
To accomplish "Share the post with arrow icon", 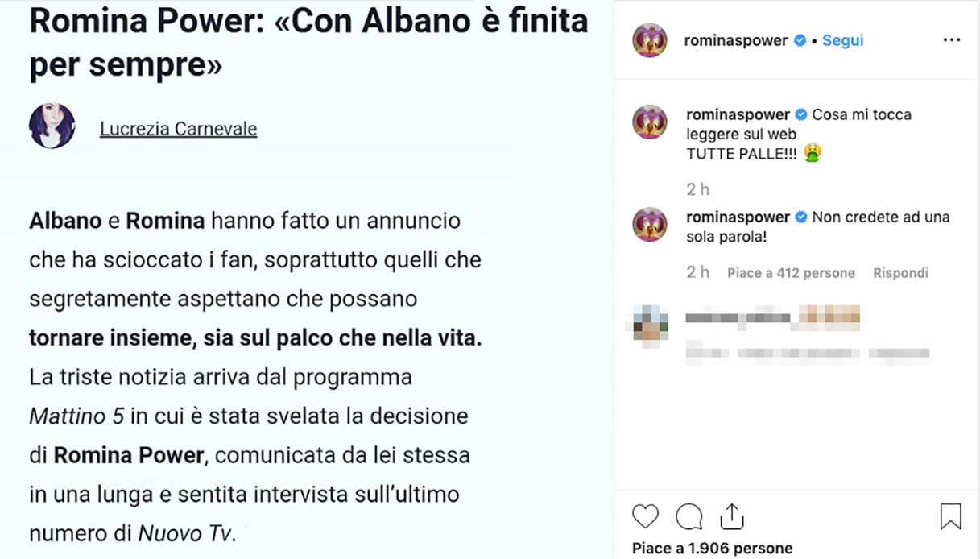I will (x=731, y=516).
